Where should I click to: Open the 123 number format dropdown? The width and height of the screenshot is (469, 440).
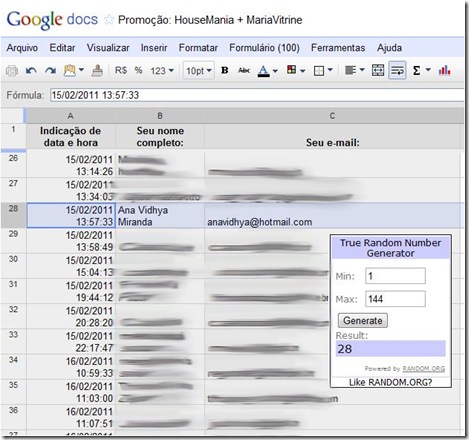coord(162,71)
